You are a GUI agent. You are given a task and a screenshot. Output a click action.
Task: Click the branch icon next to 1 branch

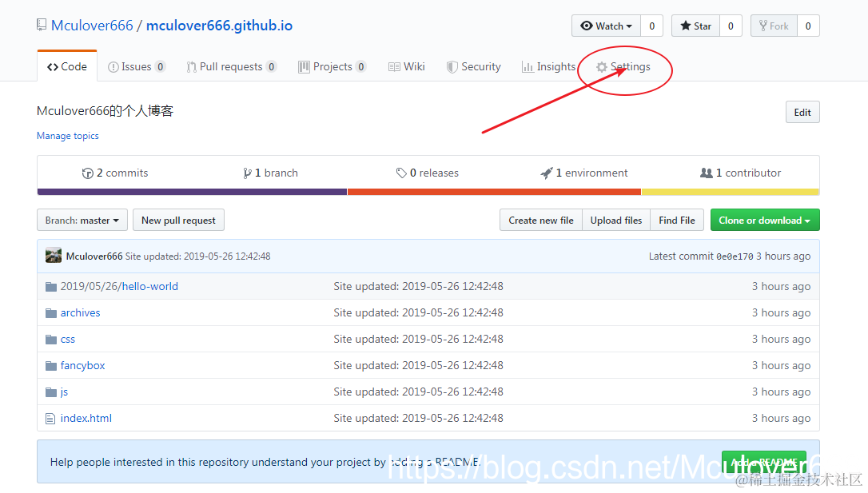pyautogui.click(x=247, y=173)
